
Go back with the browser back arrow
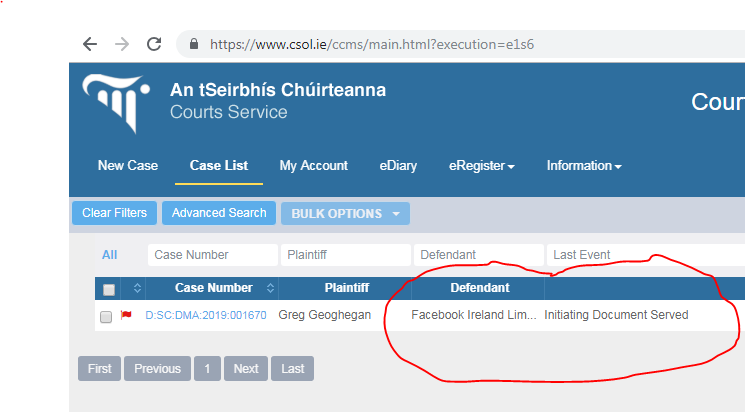[90, 44]
